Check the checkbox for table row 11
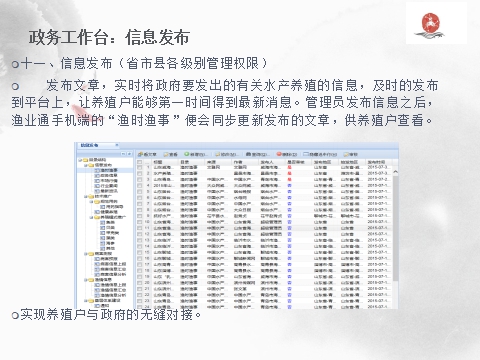The image size is (480, 360). click(x=140, y=228)
